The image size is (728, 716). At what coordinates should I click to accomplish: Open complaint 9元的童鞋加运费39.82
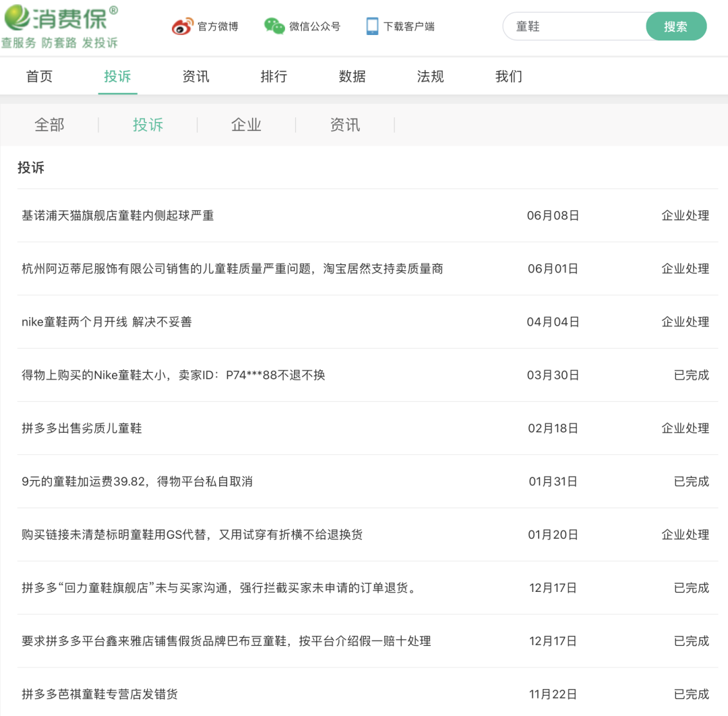(137, 481)
